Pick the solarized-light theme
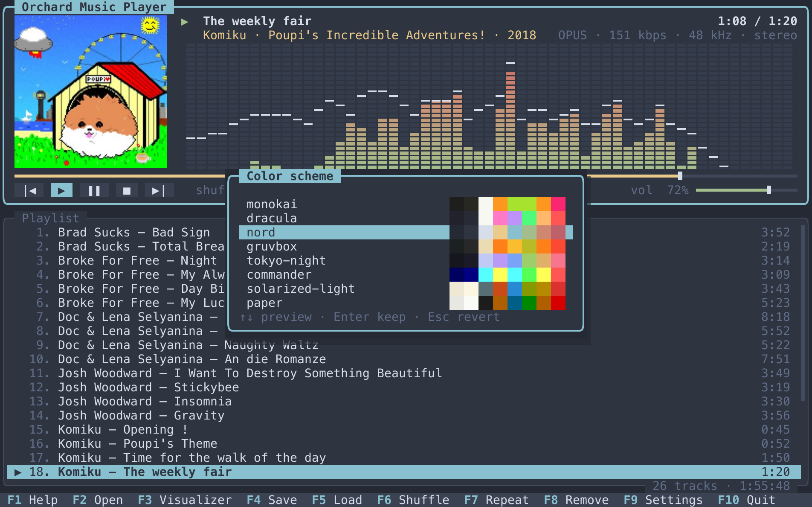Screen dimensions: 812x507 coord(406,288)
